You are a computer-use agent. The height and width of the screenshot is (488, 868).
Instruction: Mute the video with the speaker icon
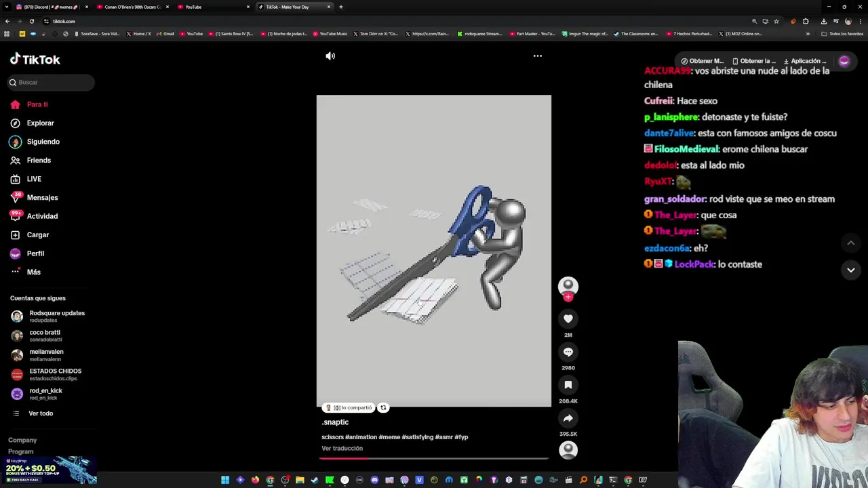330,56
